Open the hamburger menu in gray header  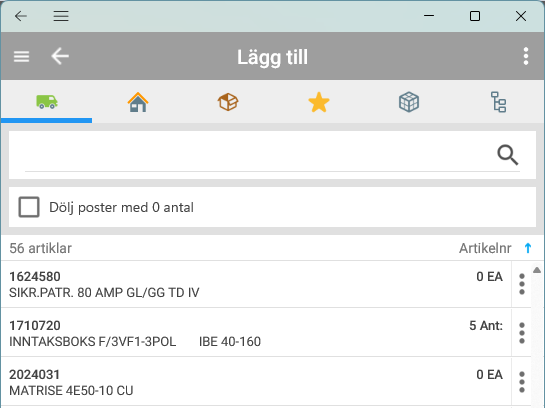tap(21, 56)
